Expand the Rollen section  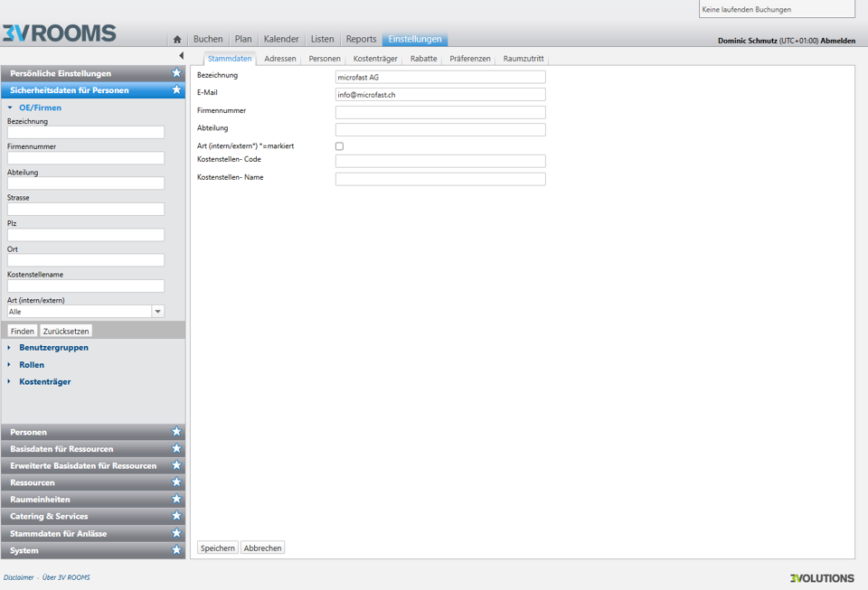(x=32, y=365)
